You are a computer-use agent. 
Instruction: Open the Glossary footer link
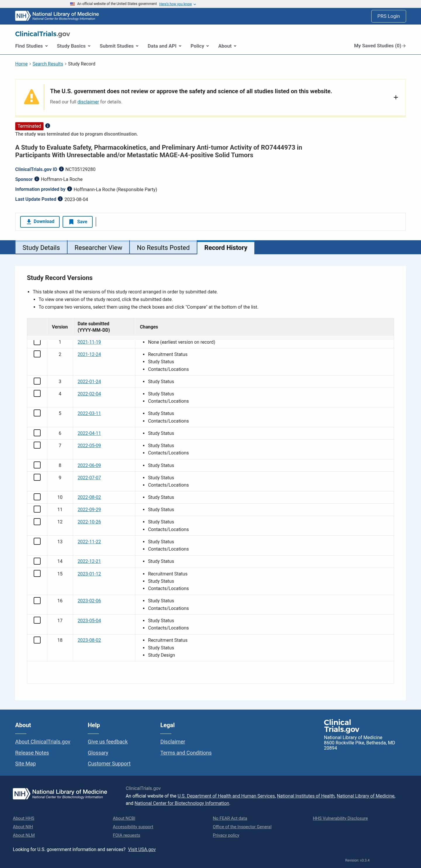pos(98,753)
